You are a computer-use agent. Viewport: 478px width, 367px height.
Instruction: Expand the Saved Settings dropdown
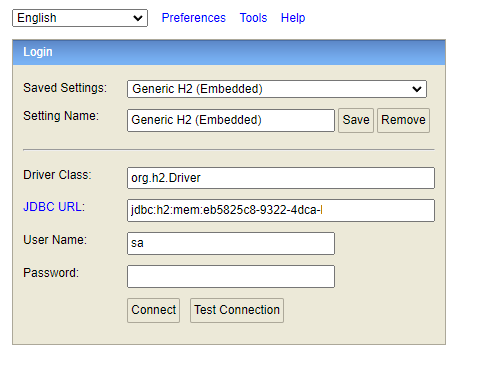click(277, 89)
